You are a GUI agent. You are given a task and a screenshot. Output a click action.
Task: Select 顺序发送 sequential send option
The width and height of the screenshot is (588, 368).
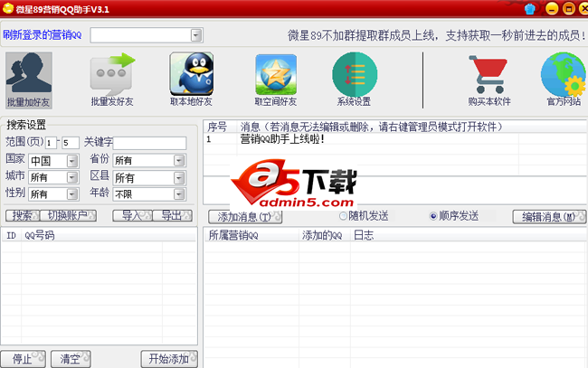click(x=454, y=216)
